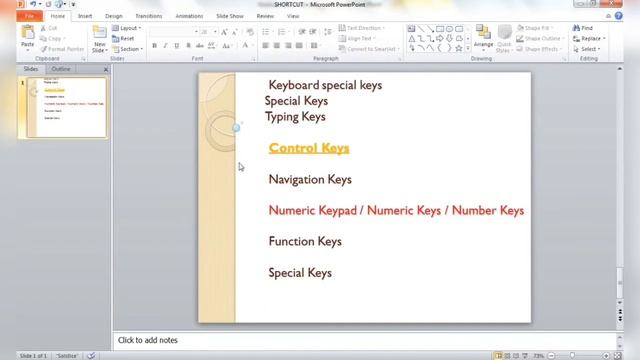Toggle Bold formatting
The width and height of the screenshot is (640, 360).
click(x=154, y=46)
